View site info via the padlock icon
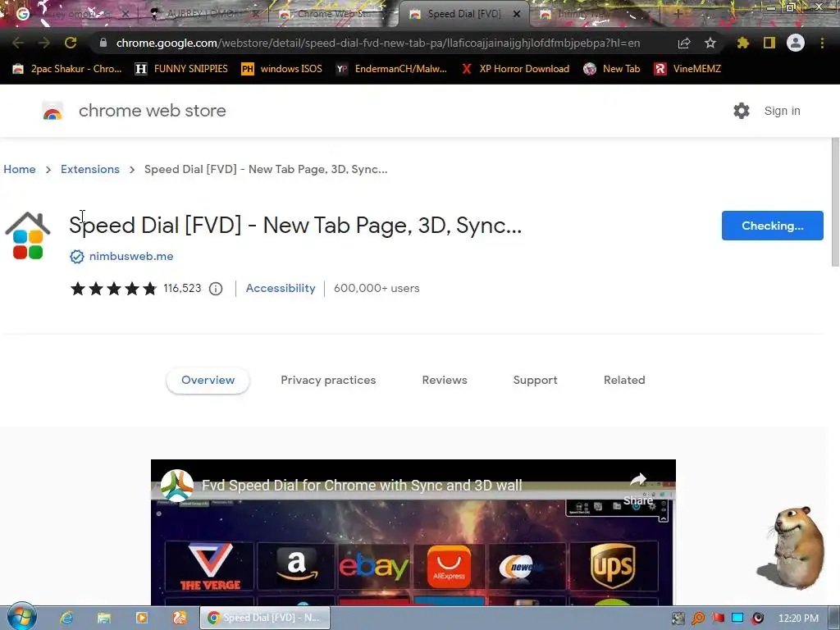Screen dimensions: 840x630 pyautogui.click(x=103, y=43)
